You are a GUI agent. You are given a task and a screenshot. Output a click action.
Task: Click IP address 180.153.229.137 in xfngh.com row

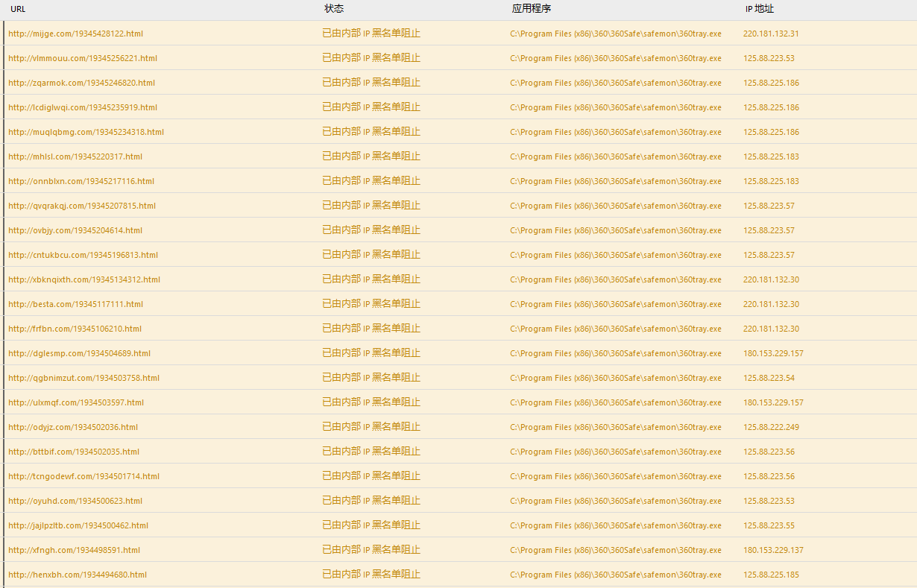tap(773, 550)
